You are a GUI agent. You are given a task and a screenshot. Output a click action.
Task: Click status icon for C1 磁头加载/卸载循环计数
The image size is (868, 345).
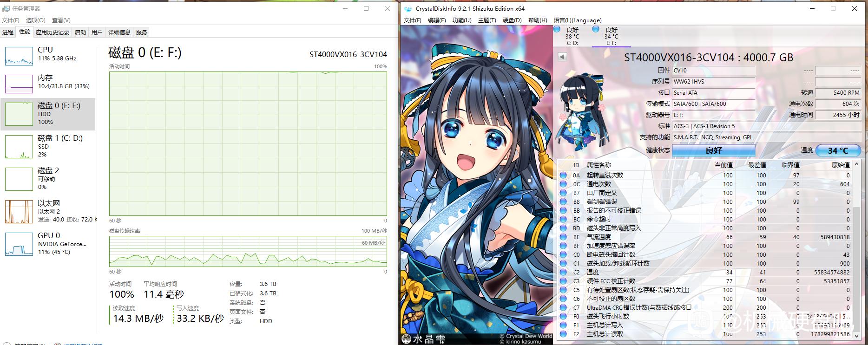click(563, 263)
